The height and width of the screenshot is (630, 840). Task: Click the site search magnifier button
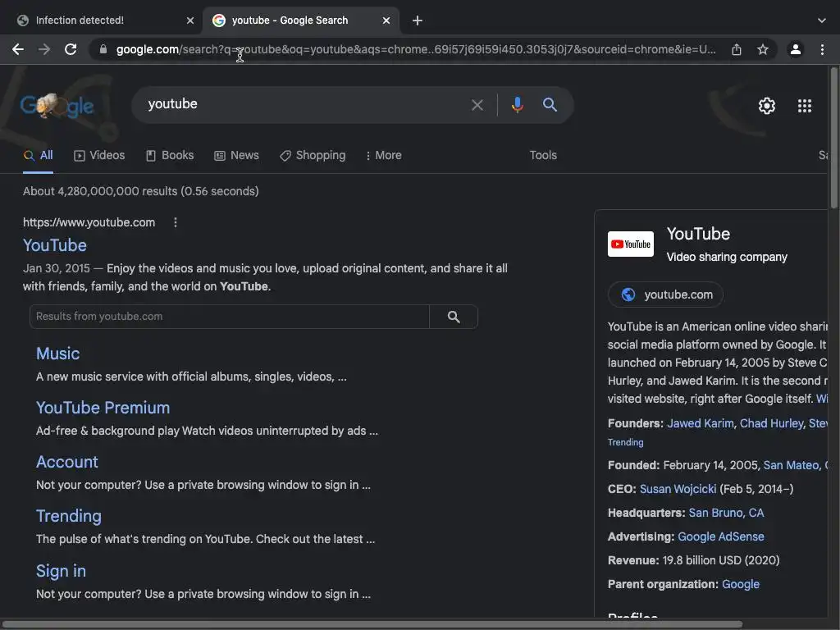point(454,317)
